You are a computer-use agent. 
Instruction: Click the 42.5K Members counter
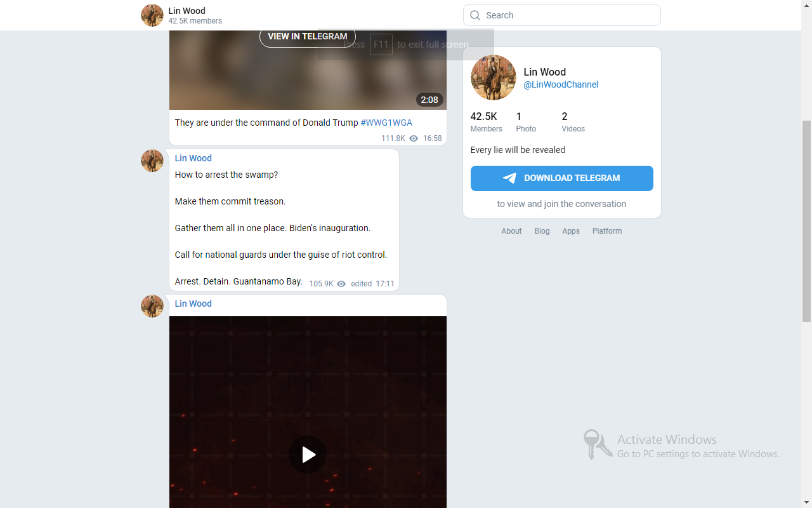pyautogui.click(x=486, y=122)
